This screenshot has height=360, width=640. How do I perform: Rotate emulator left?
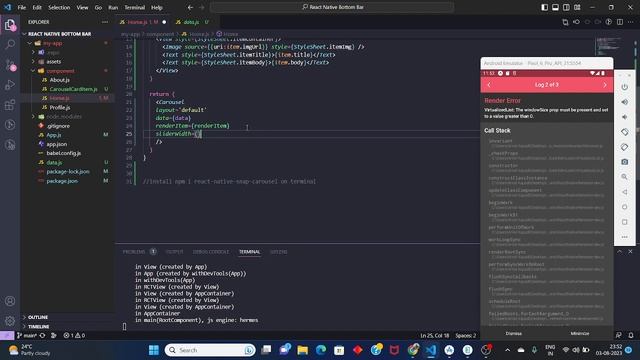point(624,132)
